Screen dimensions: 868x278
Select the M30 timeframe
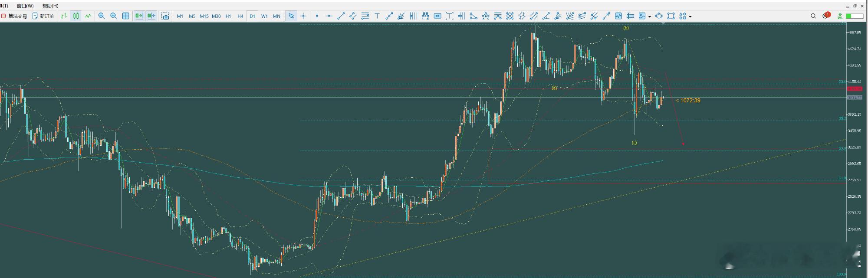(216, 16)
